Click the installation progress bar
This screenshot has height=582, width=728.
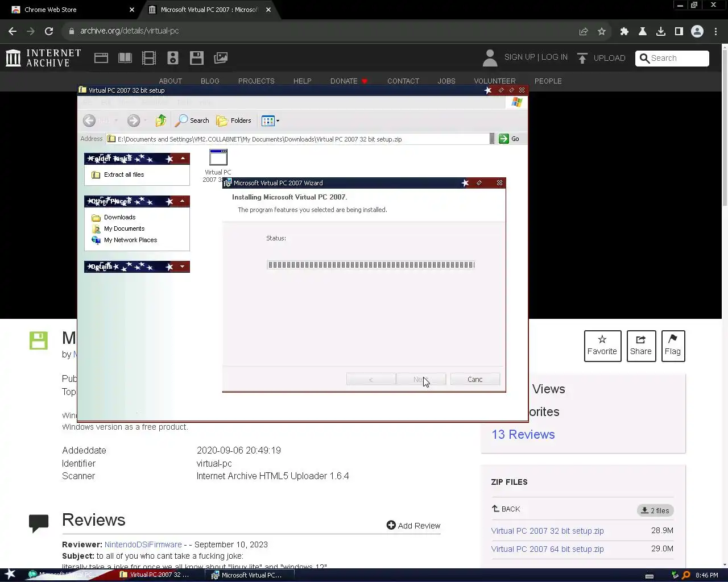coord(371,265)
